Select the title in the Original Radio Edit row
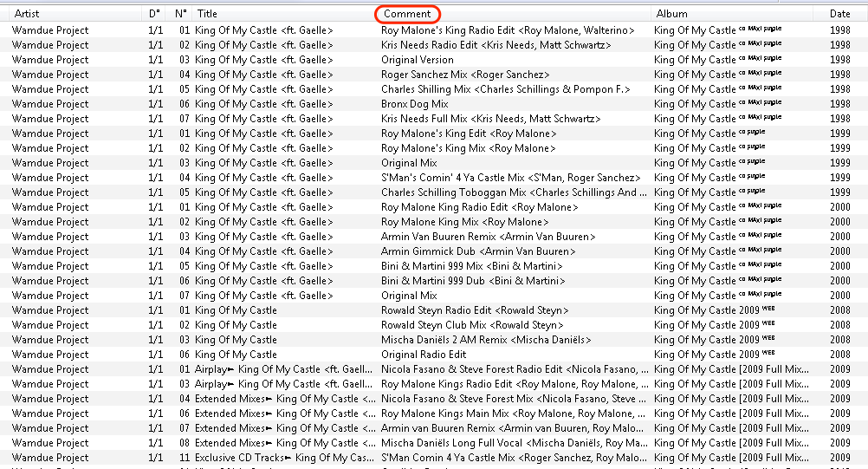The height and width of the screenshot is (469, 868). (x=236, y=355)
